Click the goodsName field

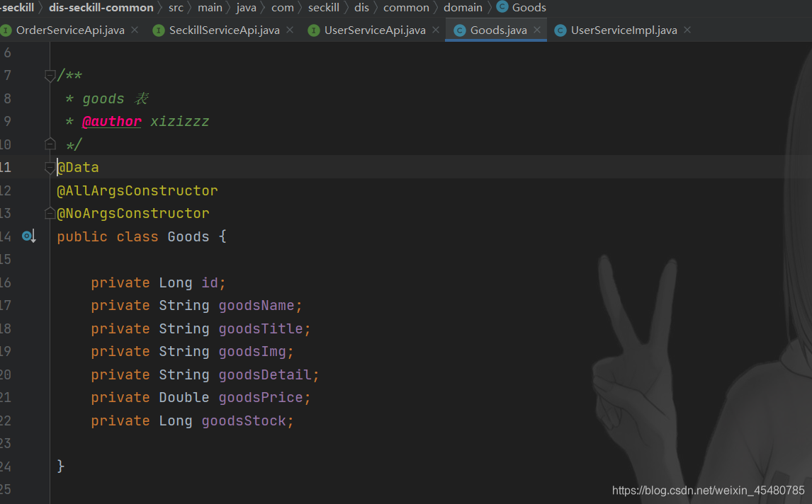[x=256, y=306]
